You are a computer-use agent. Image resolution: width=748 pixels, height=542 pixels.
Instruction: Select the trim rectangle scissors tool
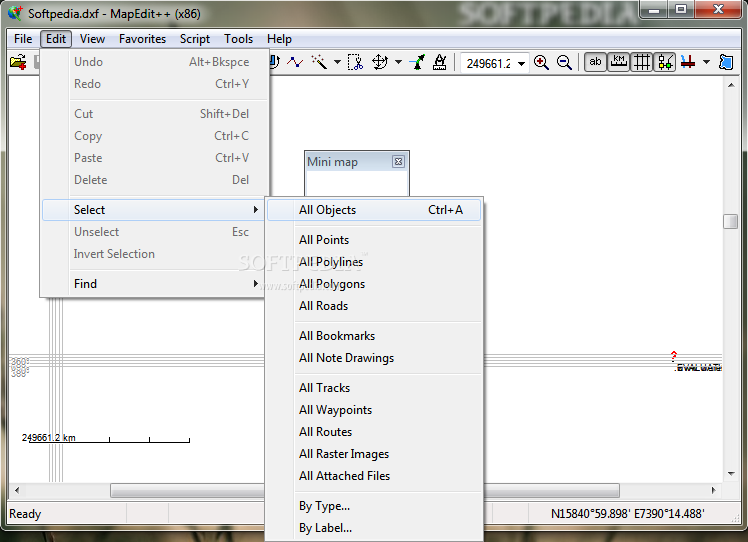pos(355,62)
